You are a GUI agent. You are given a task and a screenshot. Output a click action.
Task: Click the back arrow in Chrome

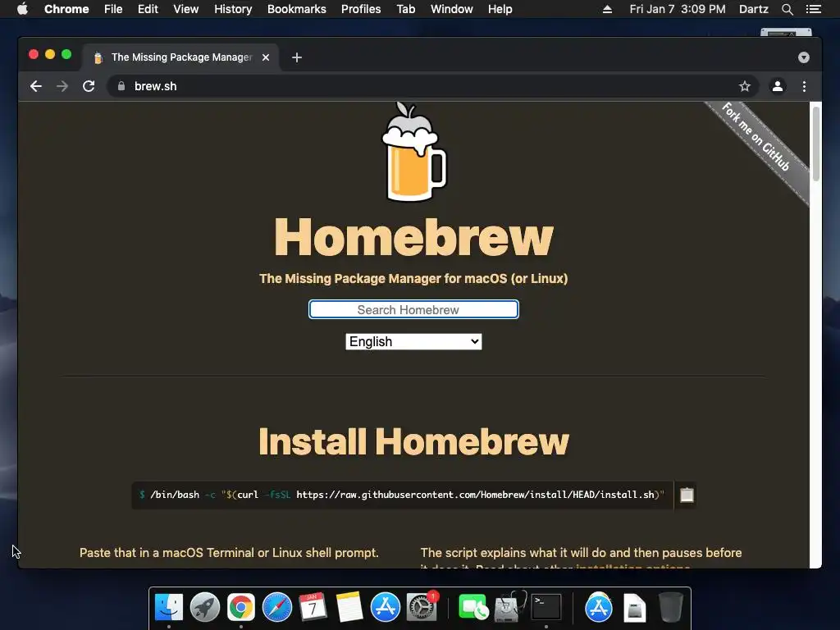(x=36, y=86)
